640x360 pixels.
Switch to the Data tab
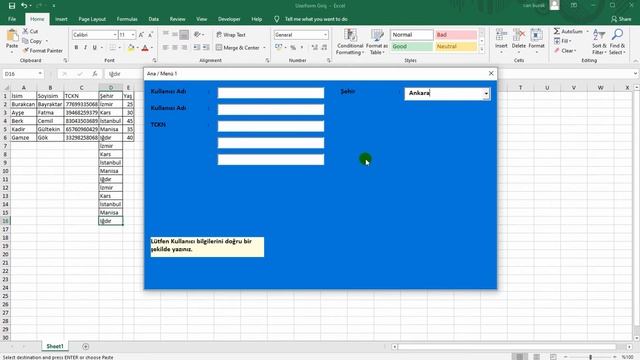point(153,19)
